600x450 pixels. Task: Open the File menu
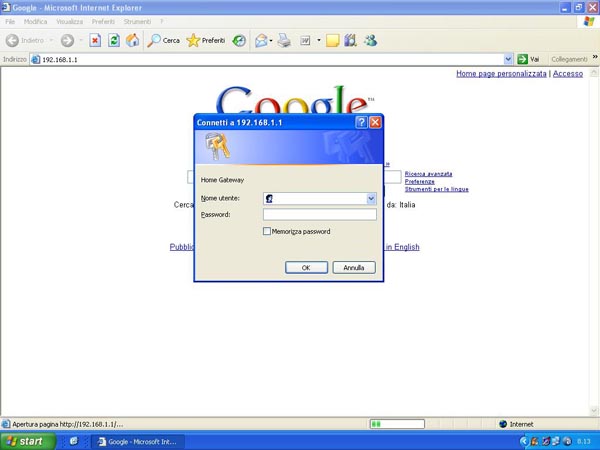coord(10,22)
